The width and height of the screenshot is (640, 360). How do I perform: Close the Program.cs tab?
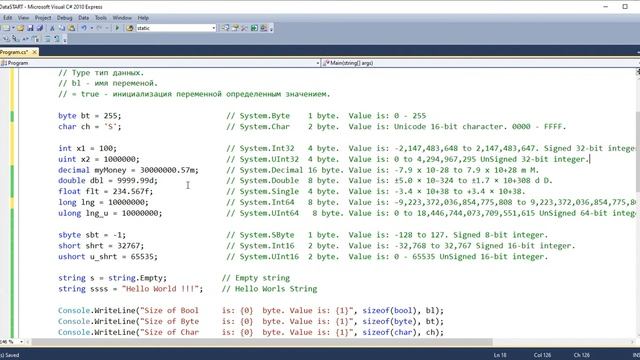click(35, 52)
